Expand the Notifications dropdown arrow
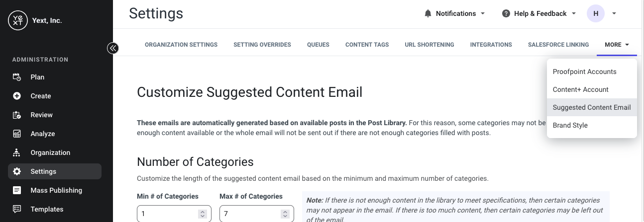The width and height of the screenshot is (644, 222). (x=482, y=14)
